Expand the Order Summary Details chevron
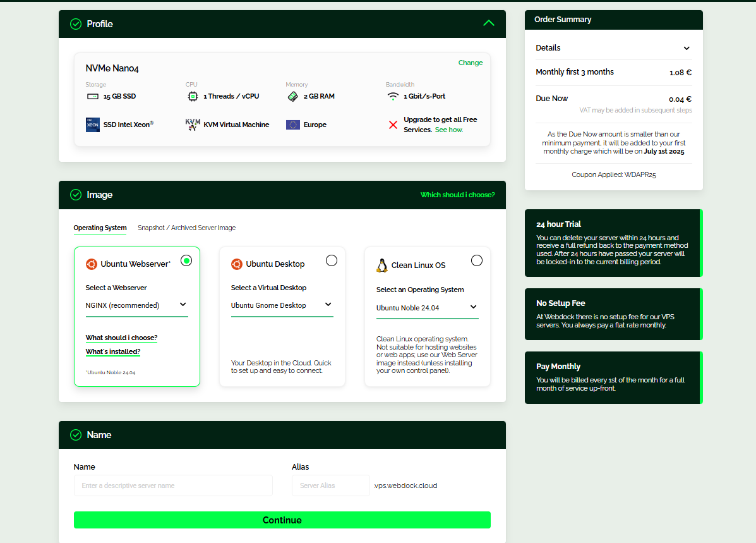Image resolution: width=756 pixels, height=543 pixels. click(x=687, y=48)
